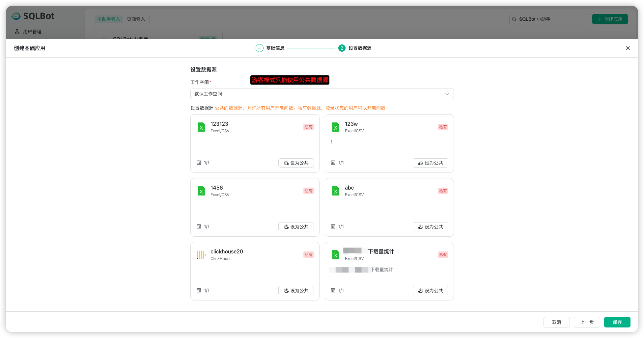Click the Excel icon on 123123 card
The image size is (644, 338).
click(201, 127)
